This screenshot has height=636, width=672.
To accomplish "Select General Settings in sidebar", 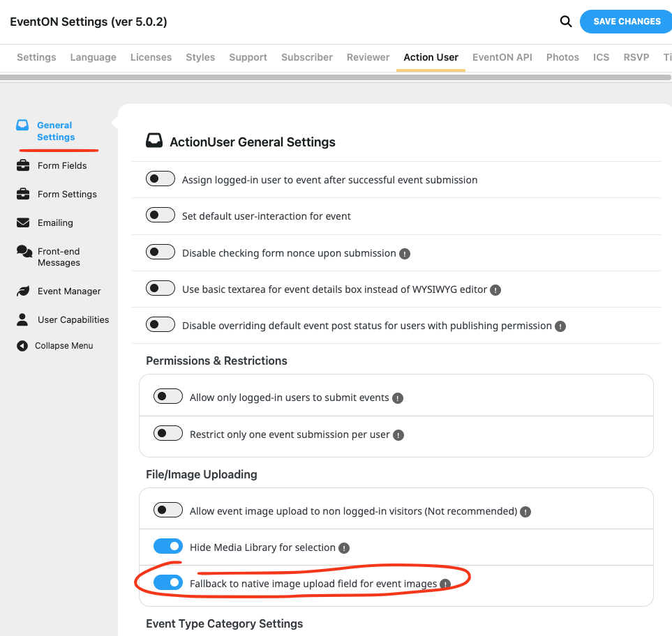I will click(56, 131).
